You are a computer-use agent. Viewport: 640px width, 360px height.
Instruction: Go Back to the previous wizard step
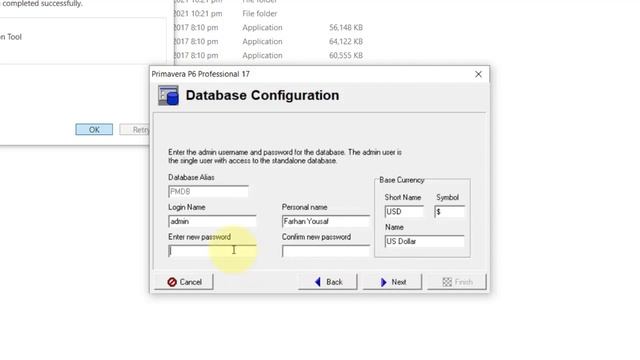pyautogui.click(x=328, y=282)
